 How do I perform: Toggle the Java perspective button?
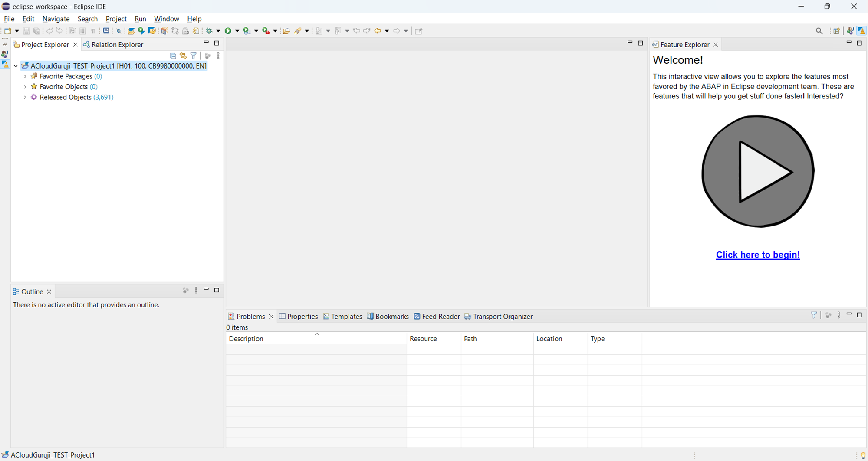tap(850, 31)
